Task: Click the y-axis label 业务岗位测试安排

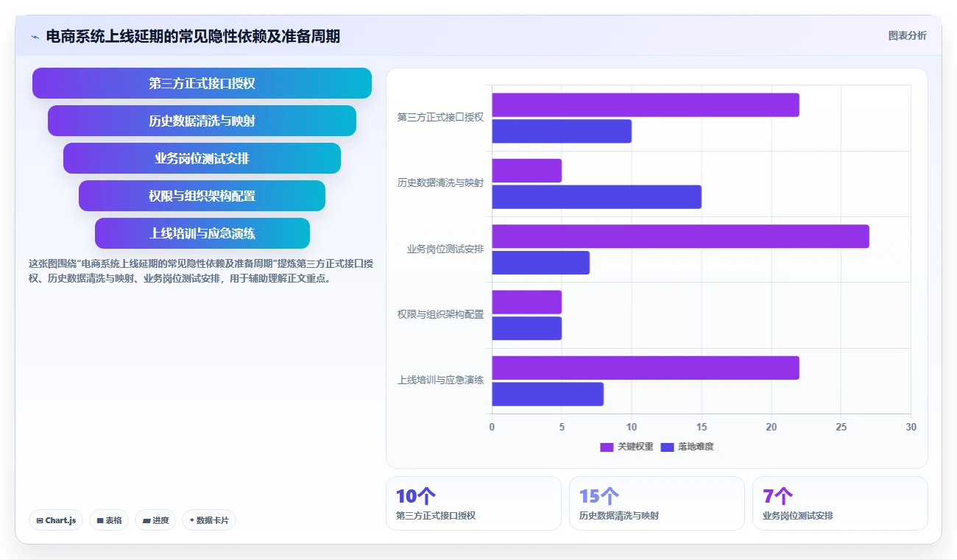Action: 445,249
